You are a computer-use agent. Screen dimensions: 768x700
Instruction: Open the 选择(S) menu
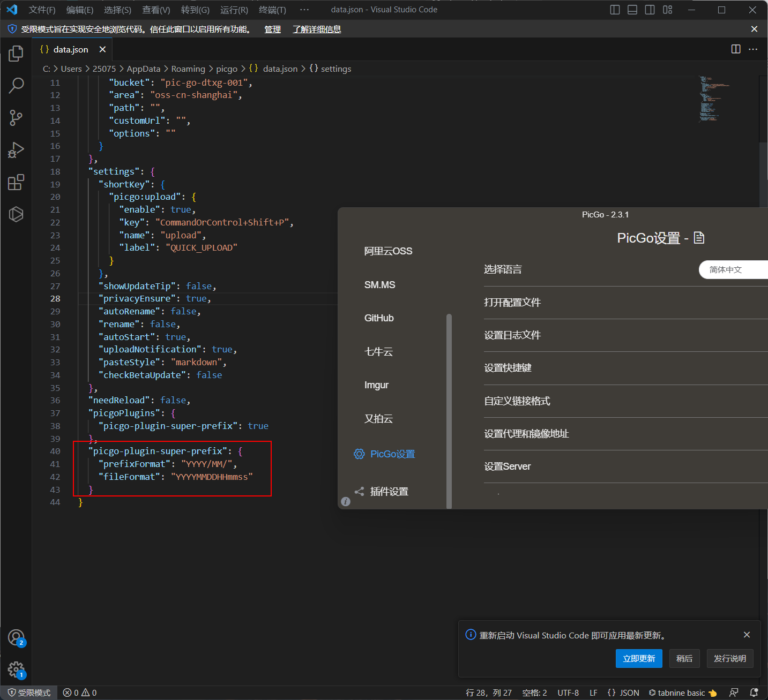(x=117, y=10)
